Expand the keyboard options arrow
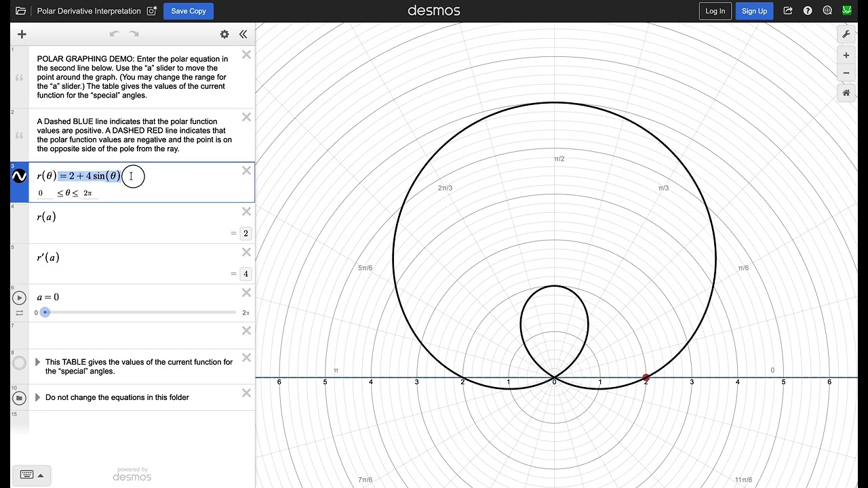The width and height of the screenshot is (868, 488). (x=41, y=475)
